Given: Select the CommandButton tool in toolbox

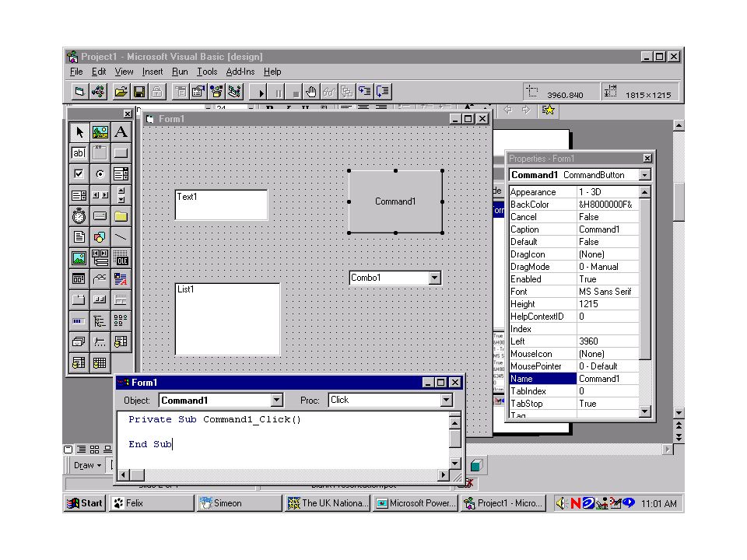Looking at the screenshot, I should [x=121, y=153].
